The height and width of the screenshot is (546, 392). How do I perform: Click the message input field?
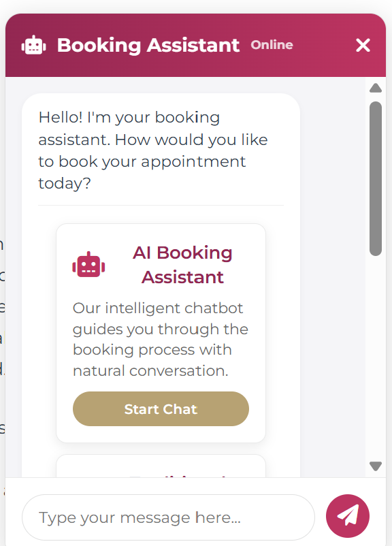coord(167,517)
